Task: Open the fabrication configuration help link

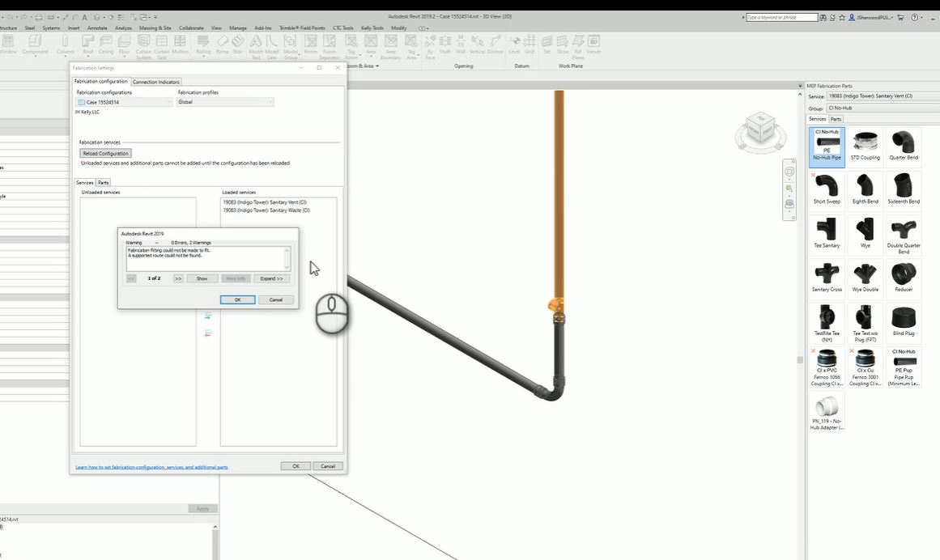Action: click(x=151, y=466)
